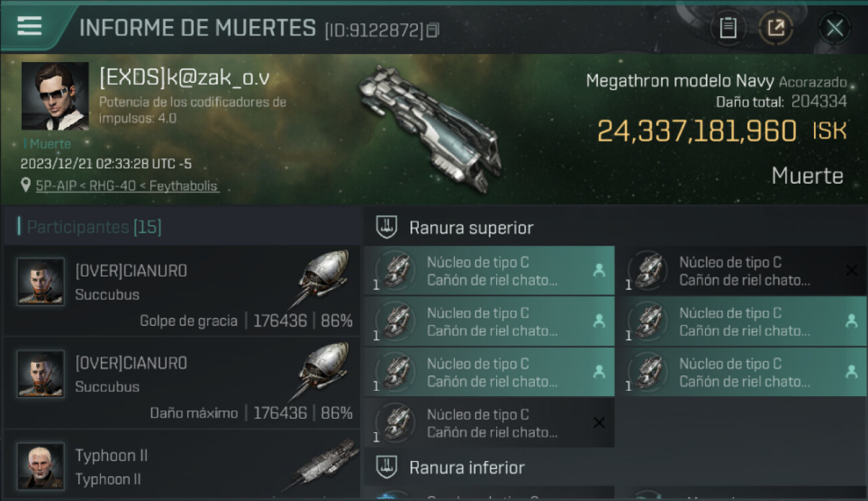Close the Informe de Muertes window

click(835, 28)
